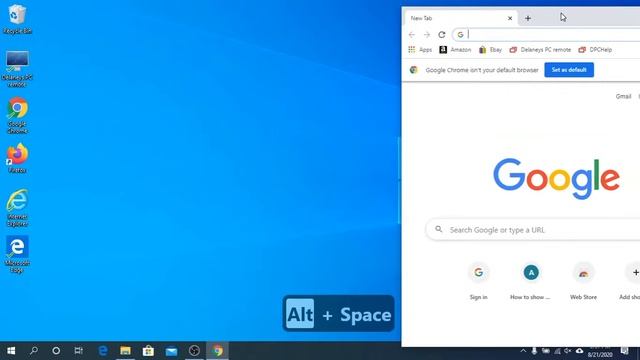This screenshot has height=360, width=640.
Task: Select the Microsoft Edge desktop icon
Action: (17, 254)
